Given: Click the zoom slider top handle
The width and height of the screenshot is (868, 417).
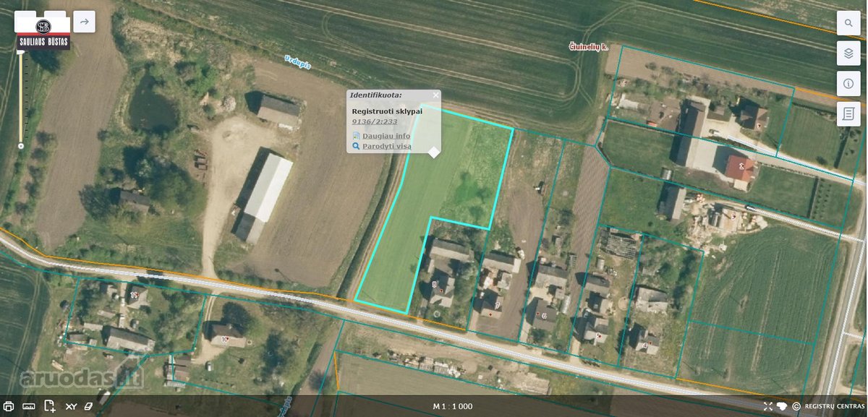Looking at the screenshot, I should tap(21, 52).
